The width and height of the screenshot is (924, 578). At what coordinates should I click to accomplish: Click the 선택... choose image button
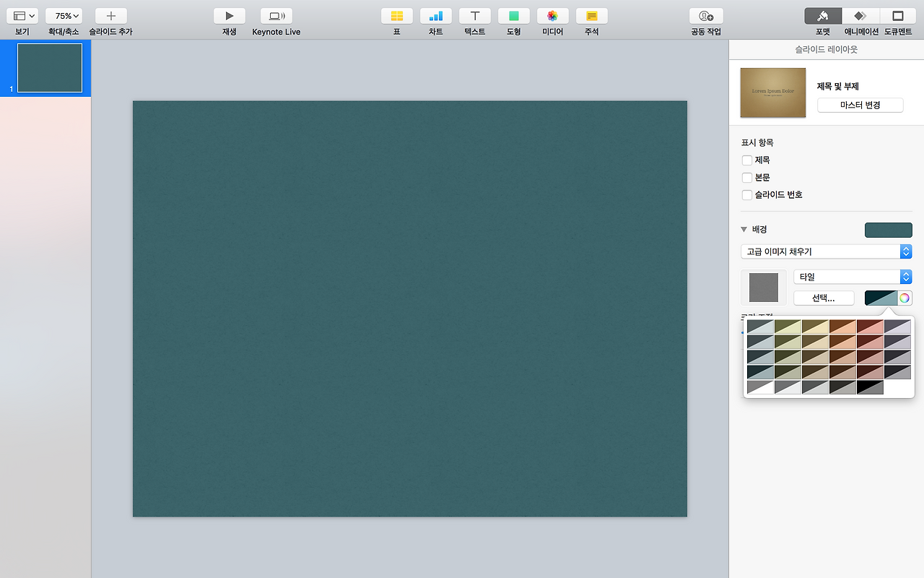click(824, 298)
